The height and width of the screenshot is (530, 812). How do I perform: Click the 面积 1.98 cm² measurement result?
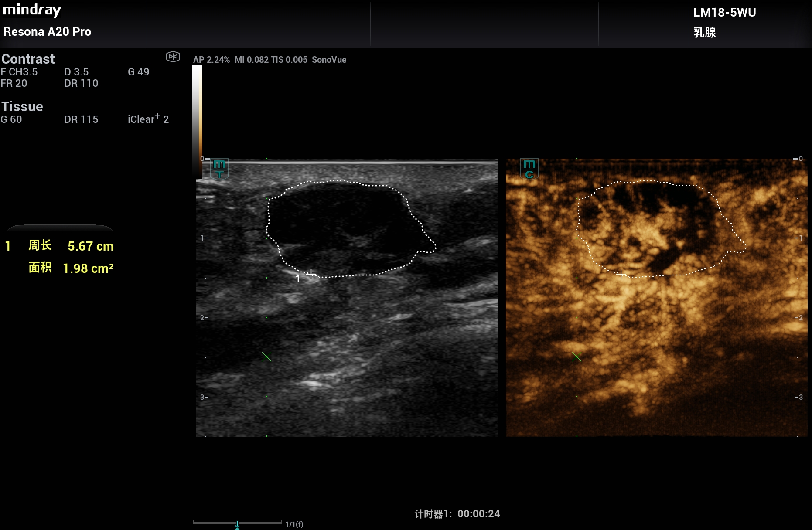[71, 268]
